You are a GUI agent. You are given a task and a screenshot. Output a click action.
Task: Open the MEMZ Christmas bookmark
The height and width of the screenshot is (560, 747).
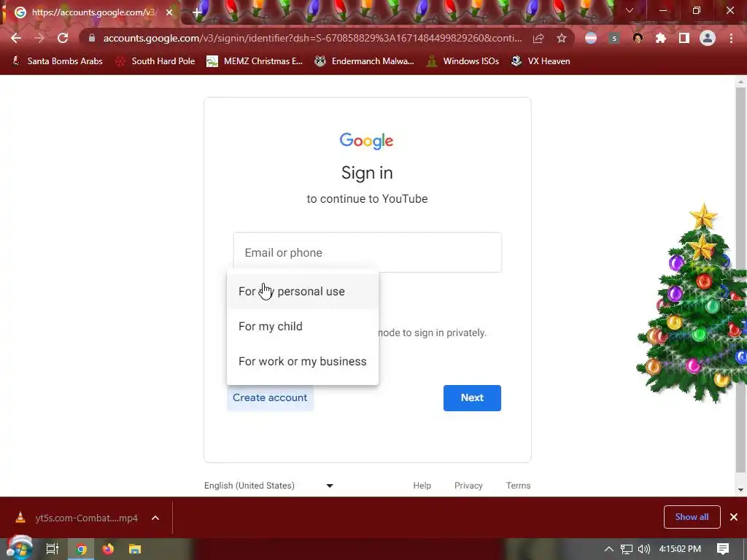pos(255,61)
